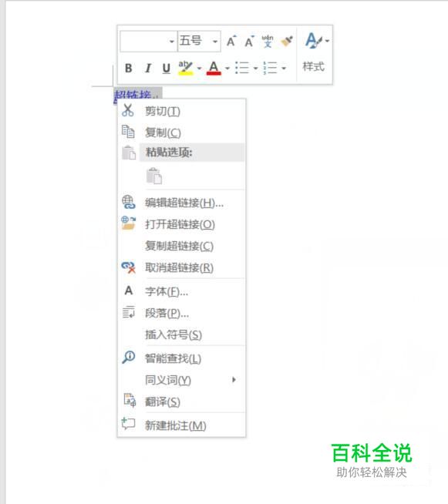
Task: Open the 字体(F)... dialog entry
Action: 182,291
